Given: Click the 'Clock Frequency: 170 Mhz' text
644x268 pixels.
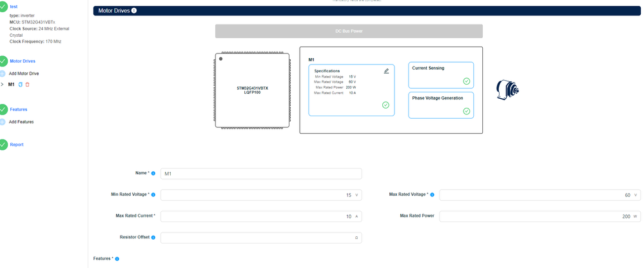Looking at the screenshot, I should [35, 41].
